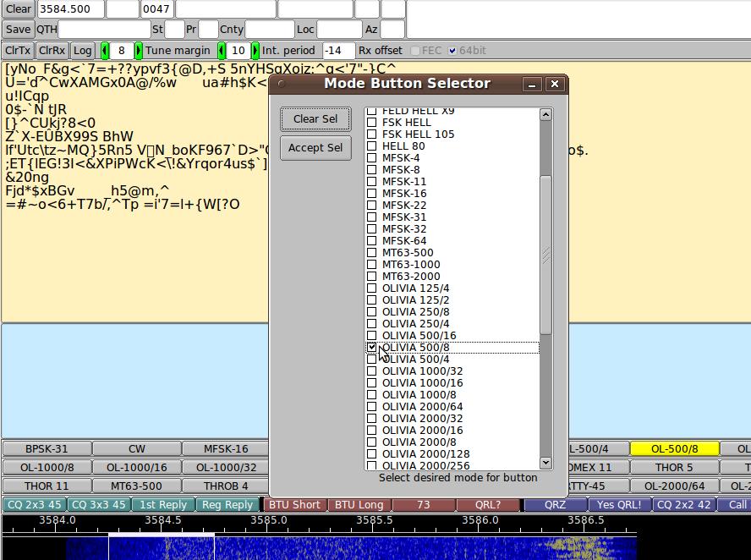Send the BTU Short macro
Screen dimensions: 751x560
(x=294, y=505)
